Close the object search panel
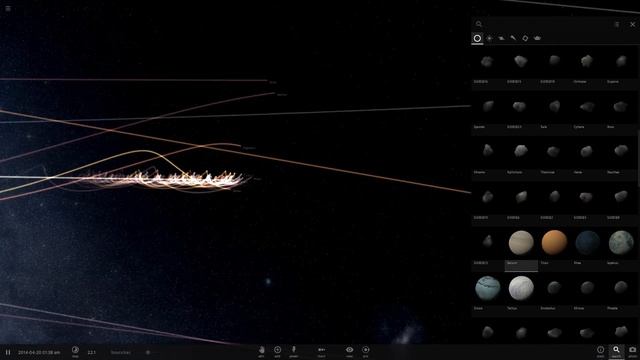 tap(632, 24)
